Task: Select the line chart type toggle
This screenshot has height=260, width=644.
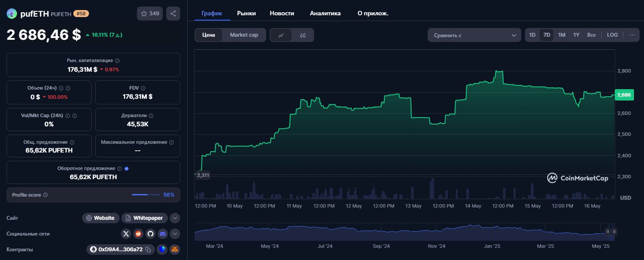Action: 281,35
